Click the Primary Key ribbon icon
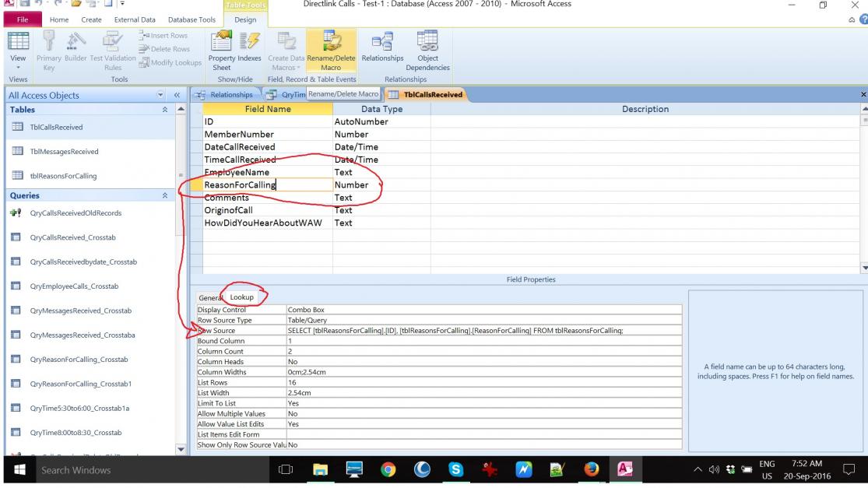 tap(49, 51)
